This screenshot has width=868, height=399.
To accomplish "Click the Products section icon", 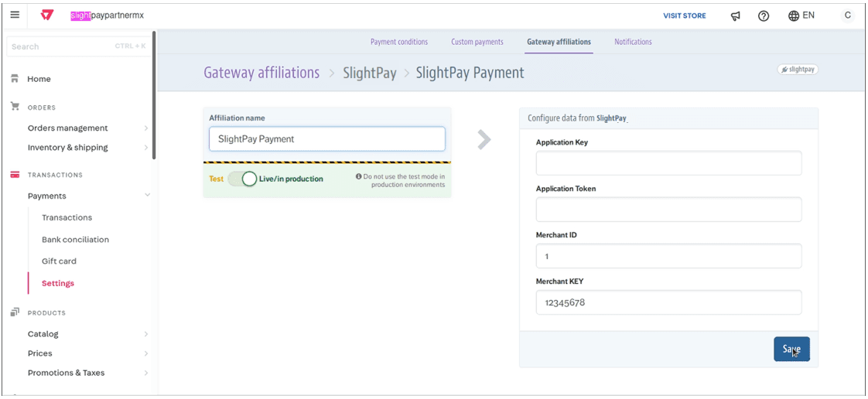I will (x=15, y=312).
